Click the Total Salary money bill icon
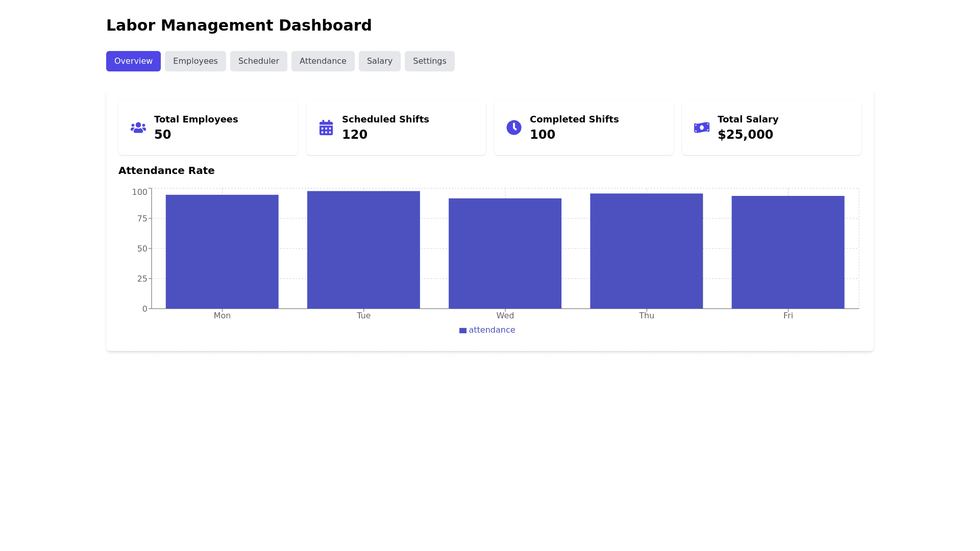The image size is (980, 551). pyautogui.click(x=701, y=128)
